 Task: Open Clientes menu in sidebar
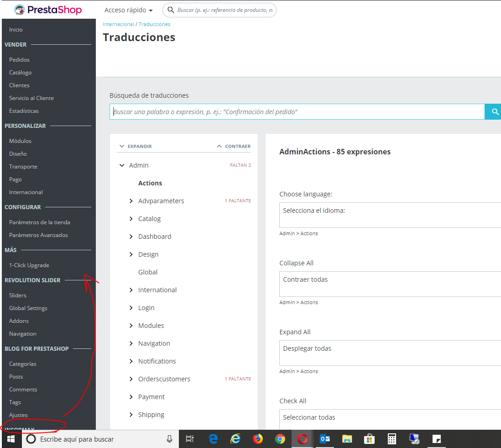19,85
